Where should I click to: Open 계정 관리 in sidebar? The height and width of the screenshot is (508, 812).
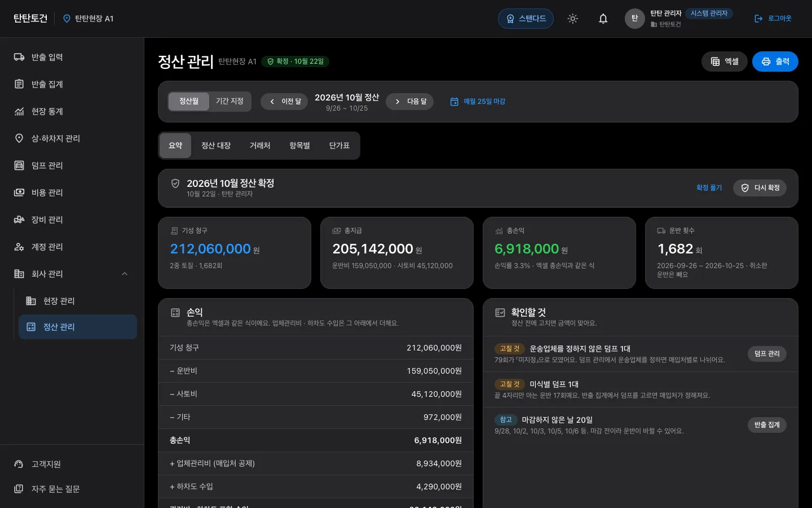point(72,247)
